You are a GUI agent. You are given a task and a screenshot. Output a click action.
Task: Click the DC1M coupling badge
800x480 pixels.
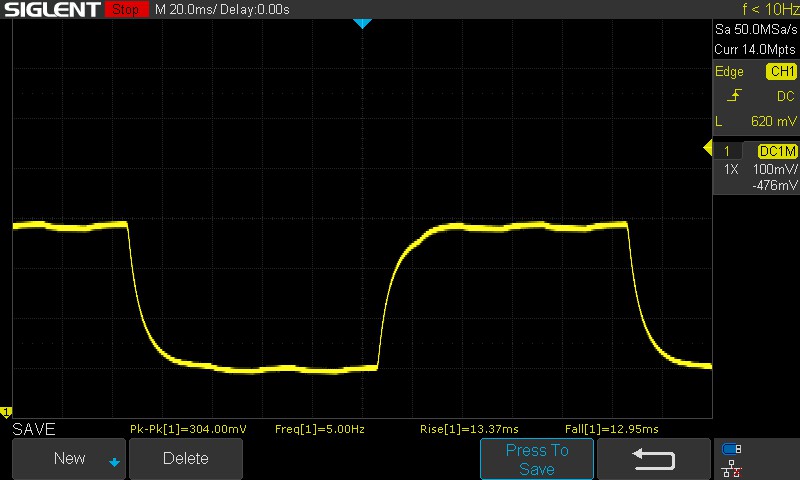click(x=777, y=151)
